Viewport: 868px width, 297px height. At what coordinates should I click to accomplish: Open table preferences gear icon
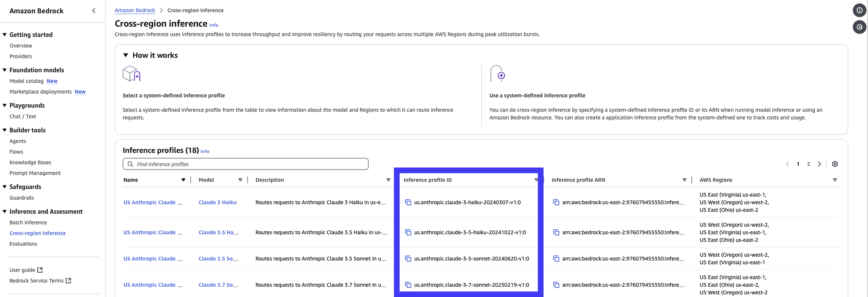tap(835, 164)
